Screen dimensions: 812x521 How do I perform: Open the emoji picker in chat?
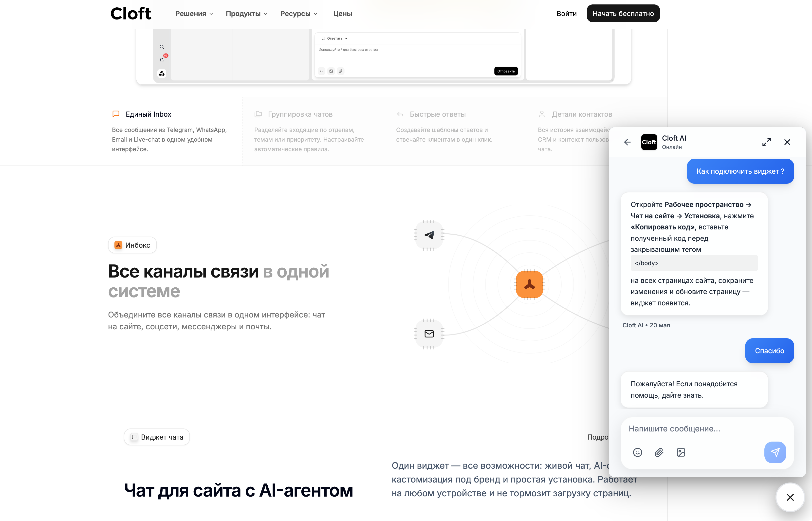click(638, 452)
